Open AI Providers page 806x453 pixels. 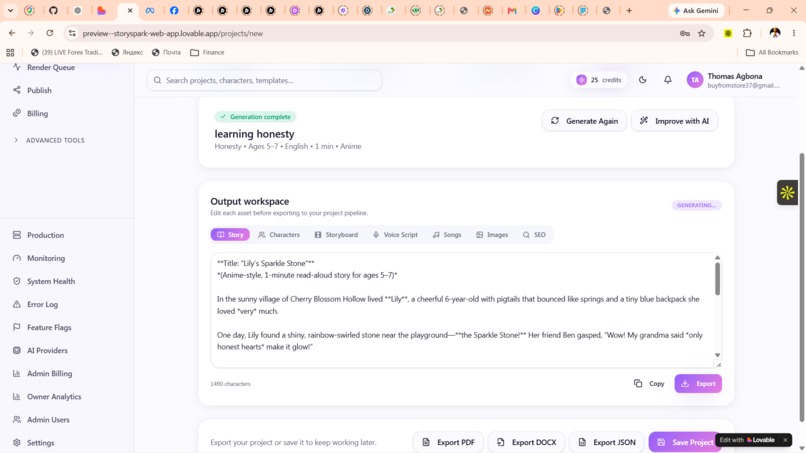[x=40, y=350]
